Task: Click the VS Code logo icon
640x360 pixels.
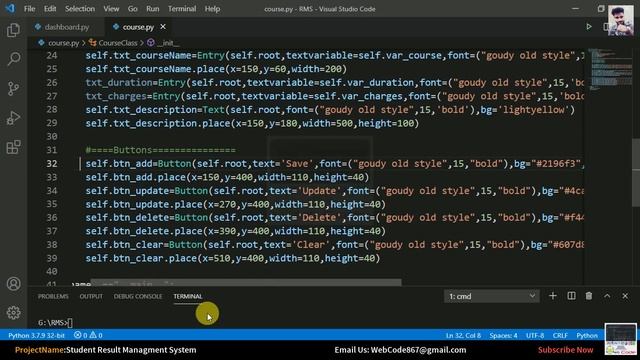Action: pyautogui.click(x=10, y=8)
